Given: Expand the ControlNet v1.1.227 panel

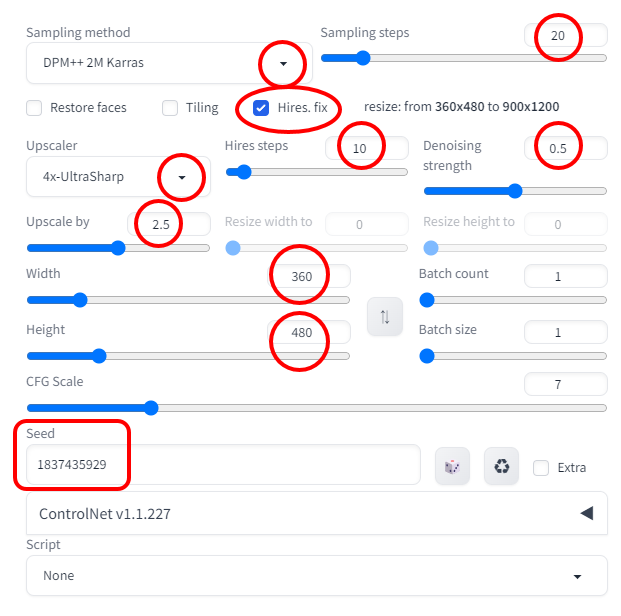Looking at the screenshot, I should (x=586, y=514).
